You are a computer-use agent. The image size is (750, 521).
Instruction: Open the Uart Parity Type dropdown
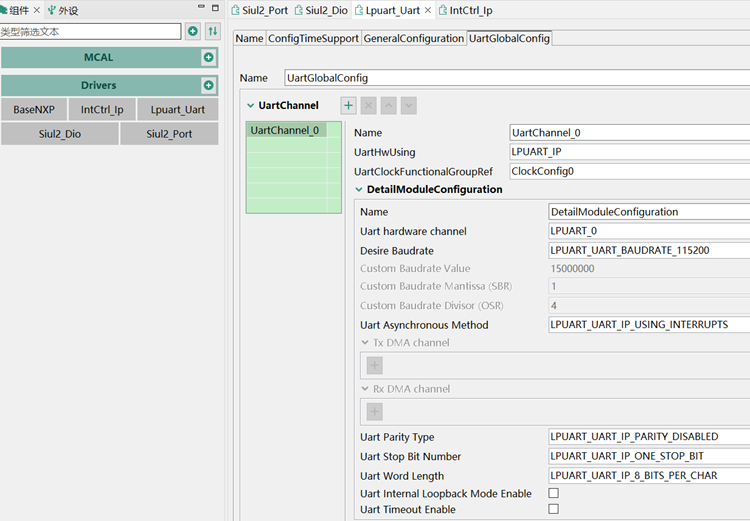(649, 437)
